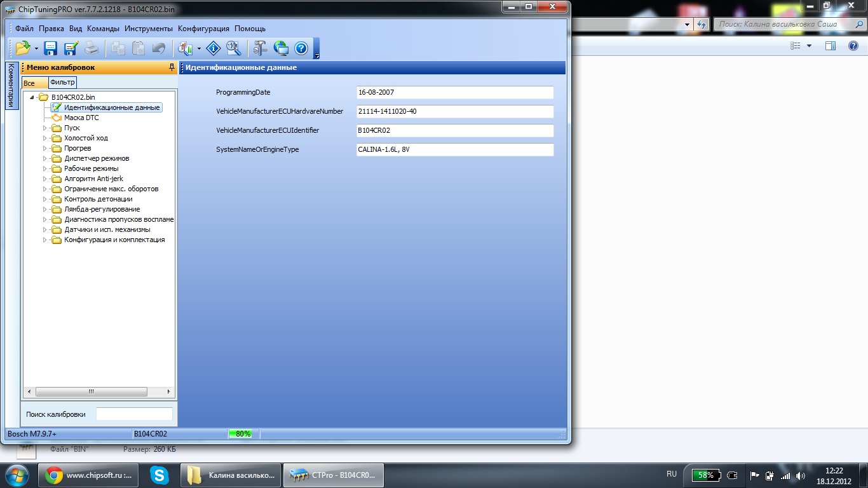
Task: Open the Файл menu
Action: point(25,29)
